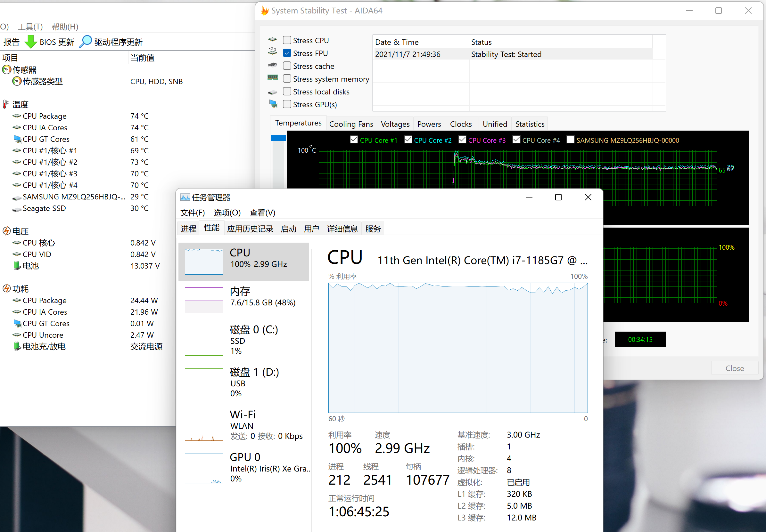Enable the Stress cache checkbox
The height and width of the screenshot is (532, 766).
pyautogui.click(x=287, y=66)
